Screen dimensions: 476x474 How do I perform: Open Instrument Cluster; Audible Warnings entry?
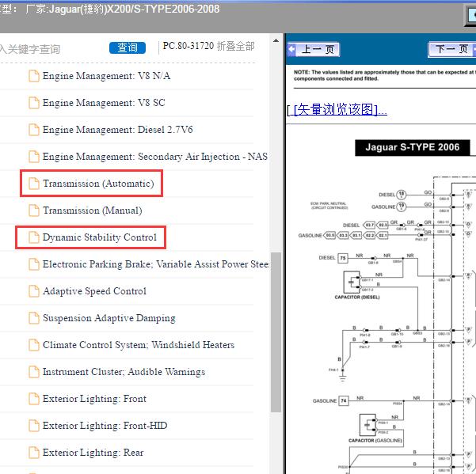pos(124,372)
